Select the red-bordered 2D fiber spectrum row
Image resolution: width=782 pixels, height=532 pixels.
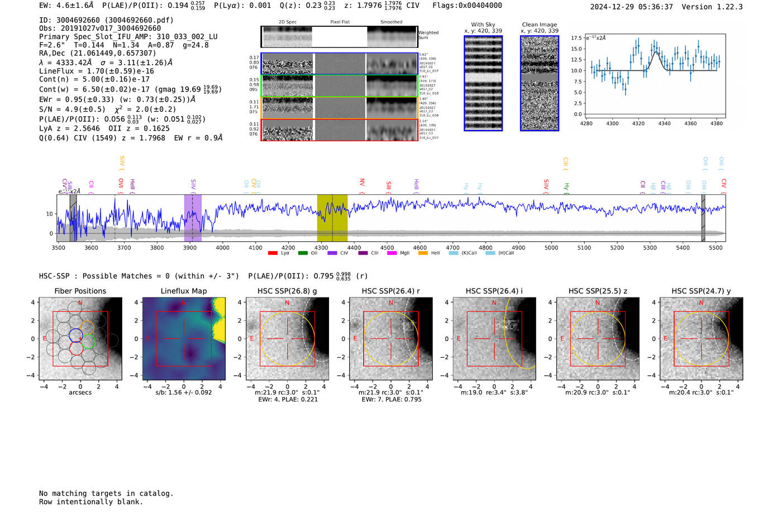[339, 130]
